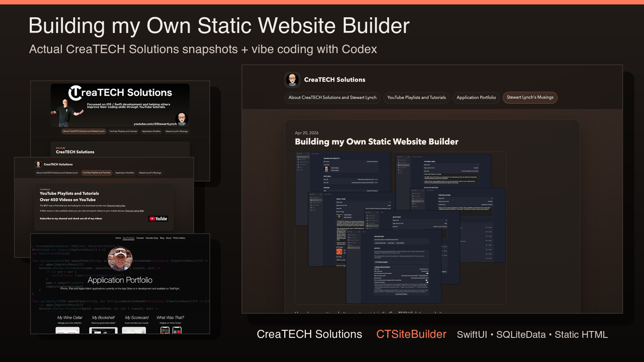Click the What Was That? app phone icon
The image size is (644, 362).
pyautogui.click(x=165, y=331)
